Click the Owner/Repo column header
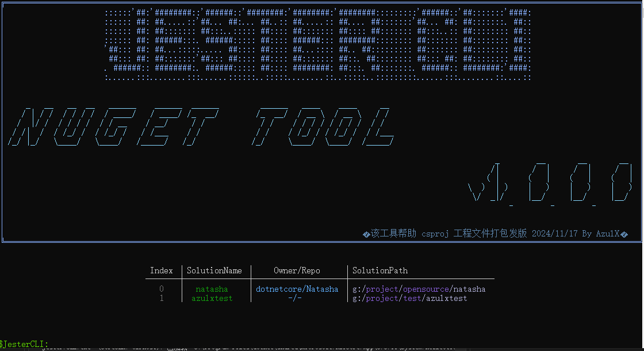The width and height of the screenshot is (644, 351). point(296,270)
